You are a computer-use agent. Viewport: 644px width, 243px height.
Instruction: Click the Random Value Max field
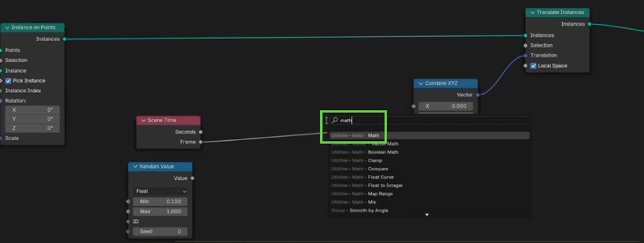pyautogui.click(x=160, y=212)
